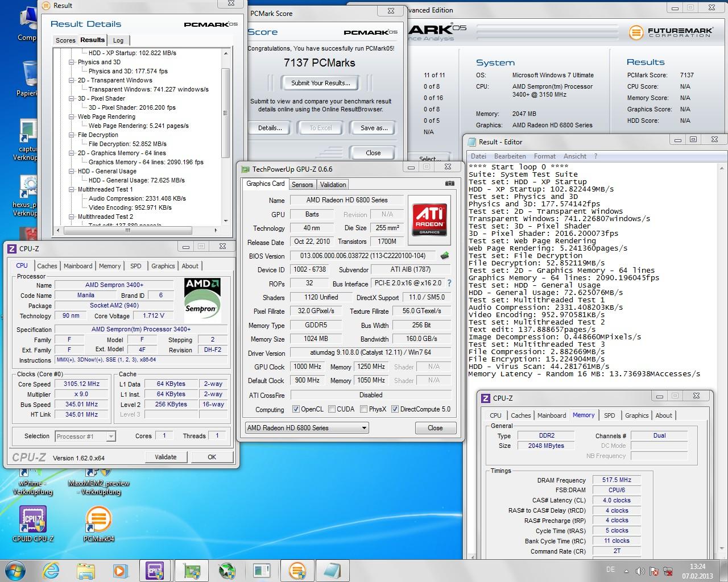The width and height of the screenshot is (728, 582).
Task: Click Close in the PCMark Score dialog
Action: (373, 153)
